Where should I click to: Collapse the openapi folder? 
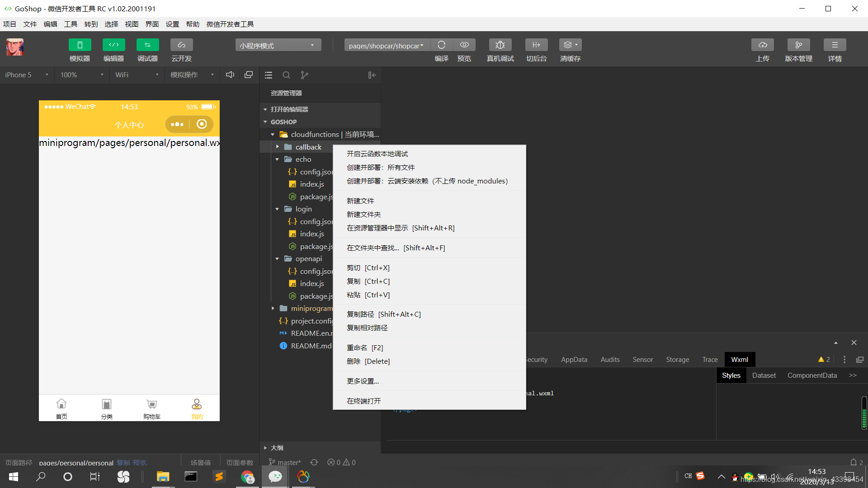point(277,258)
